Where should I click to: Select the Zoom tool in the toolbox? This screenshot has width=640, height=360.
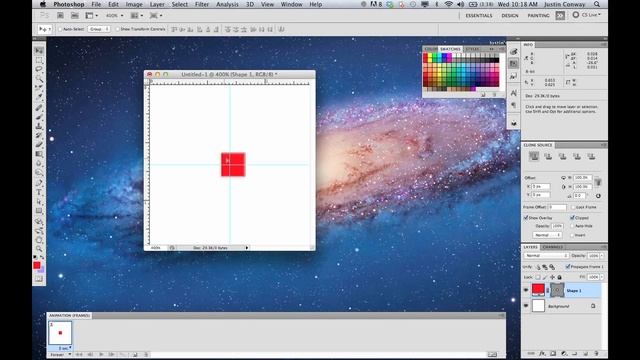pyautogui.click(x=39, y=249)
